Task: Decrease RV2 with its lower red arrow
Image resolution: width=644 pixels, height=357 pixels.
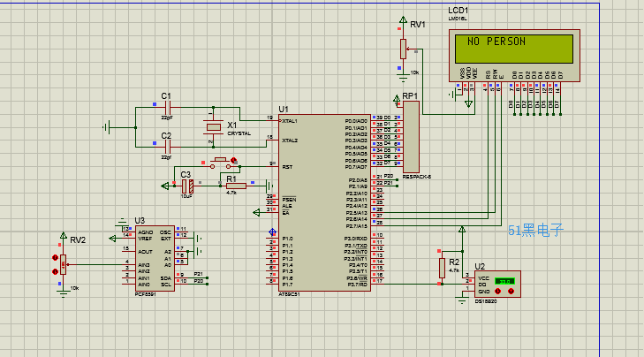Action: point(55,271)
